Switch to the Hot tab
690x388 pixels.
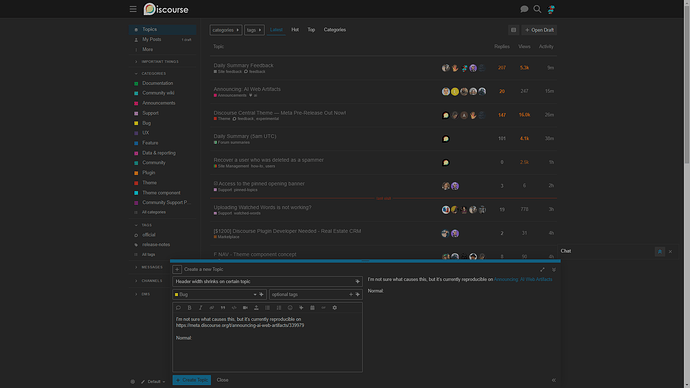(295, 30)
